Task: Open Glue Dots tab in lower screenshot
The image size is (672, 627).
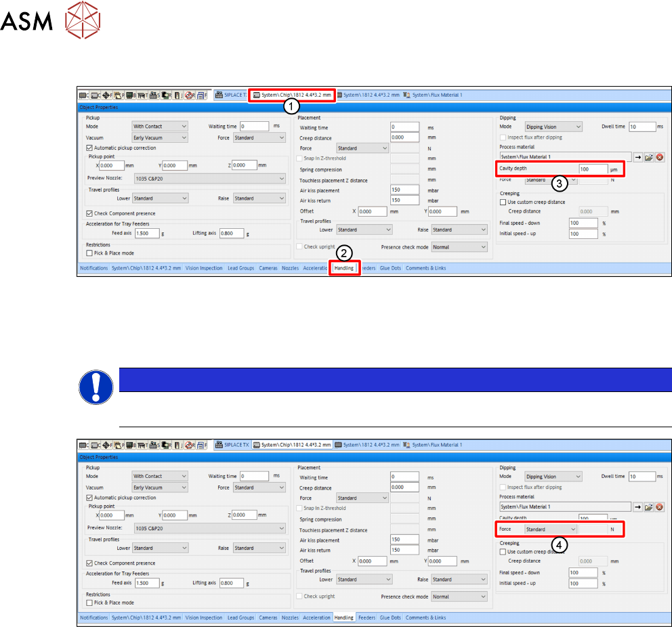Action: 390,618
